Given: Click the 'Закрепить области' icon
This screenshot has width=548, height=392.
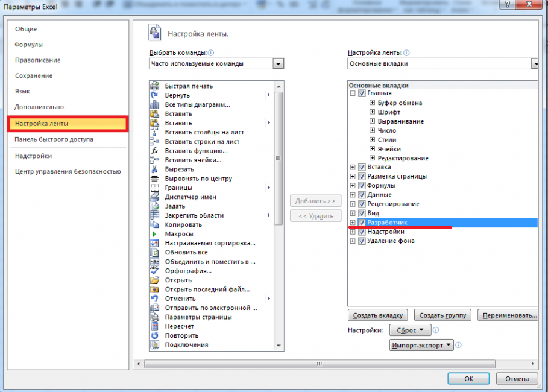Looking at the screenshot, I should (154, 215).
